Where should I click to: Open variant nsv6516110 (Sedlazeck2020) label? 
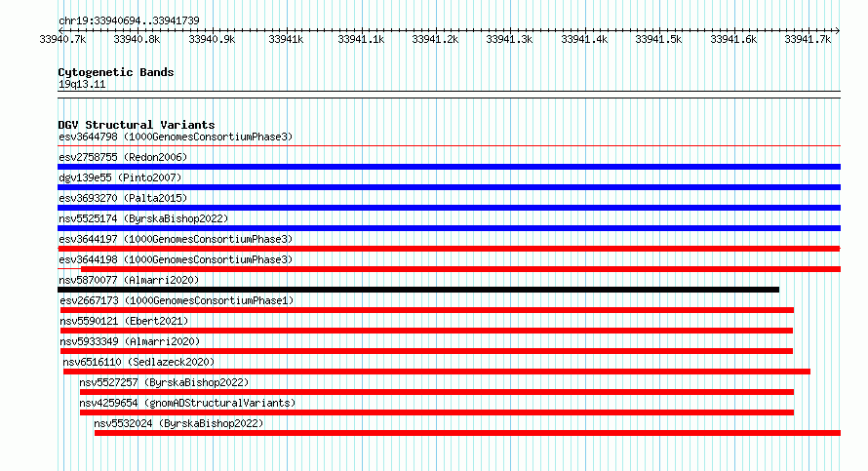[x=138, y=362]
